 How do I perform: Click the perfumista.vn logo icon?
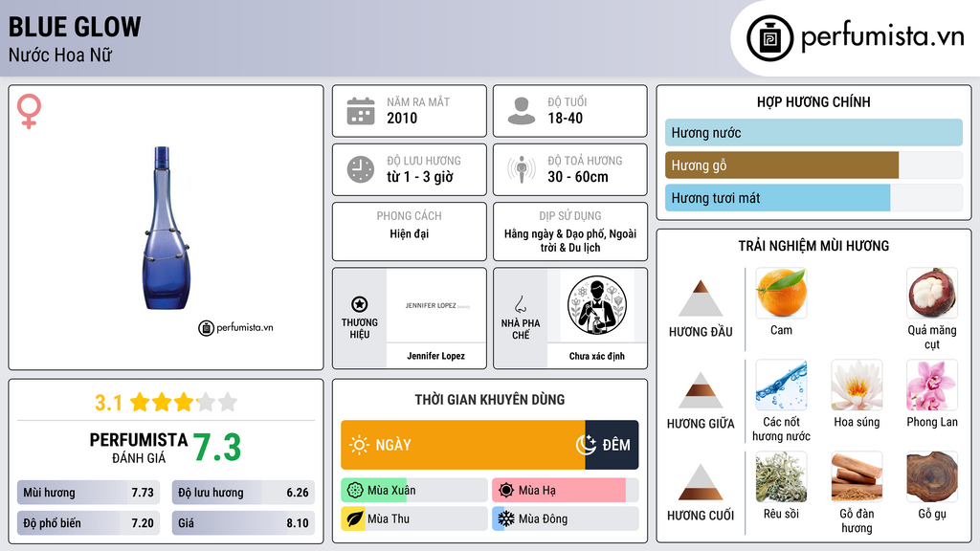769,38
